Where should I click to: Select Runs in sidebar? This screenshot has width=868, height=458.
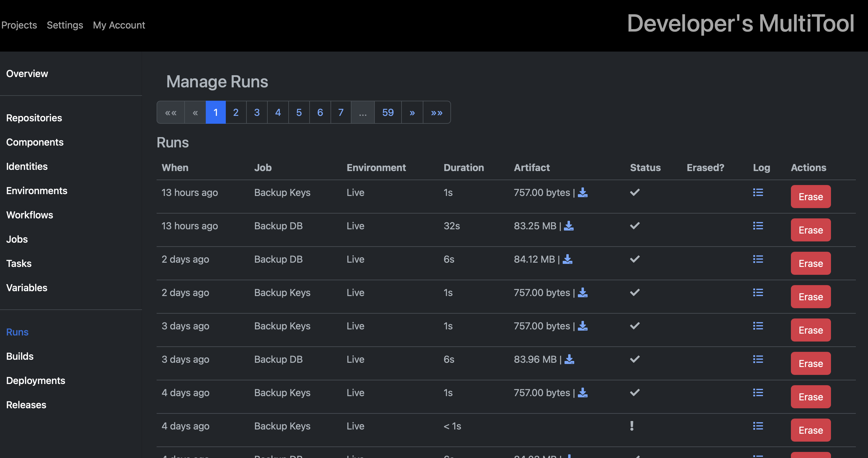click(x=17, y=332)
